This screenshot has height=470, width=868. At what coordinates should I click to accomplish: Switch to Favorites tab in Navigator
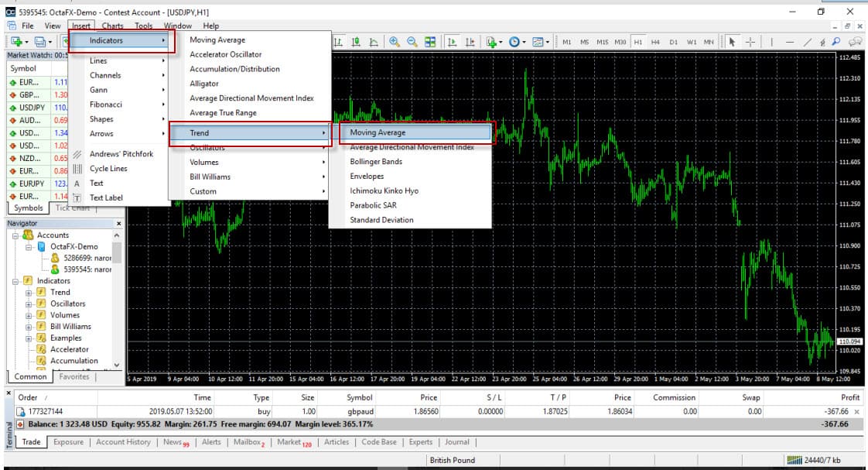[x=74, y=376]
